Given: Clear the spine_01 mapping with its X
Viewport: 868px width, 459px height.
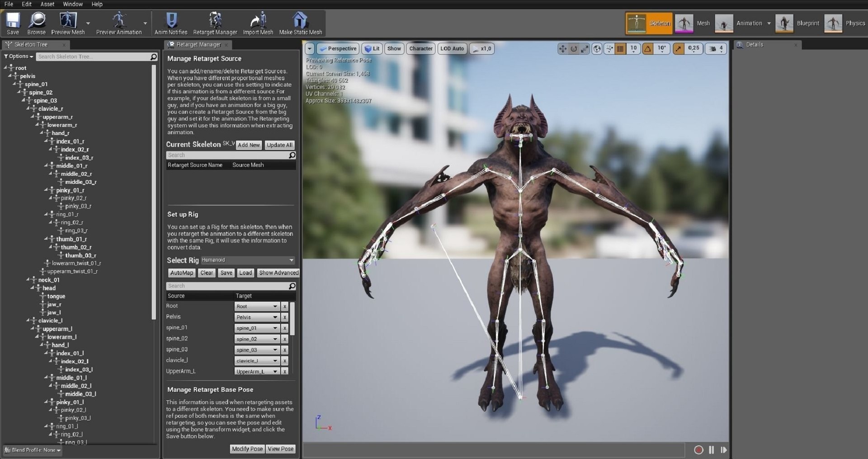Looking at the screenshot, I should click(x=285, y=328).
